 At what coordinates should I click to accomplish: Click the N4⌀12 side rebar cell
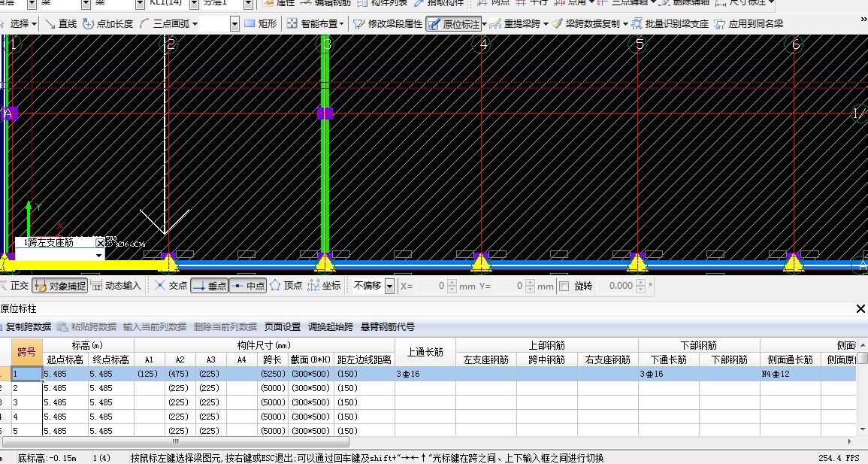[x=791, y=374]
